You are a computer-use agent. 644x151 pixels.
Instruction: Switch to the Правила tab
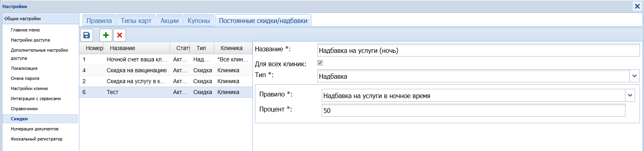99,21
